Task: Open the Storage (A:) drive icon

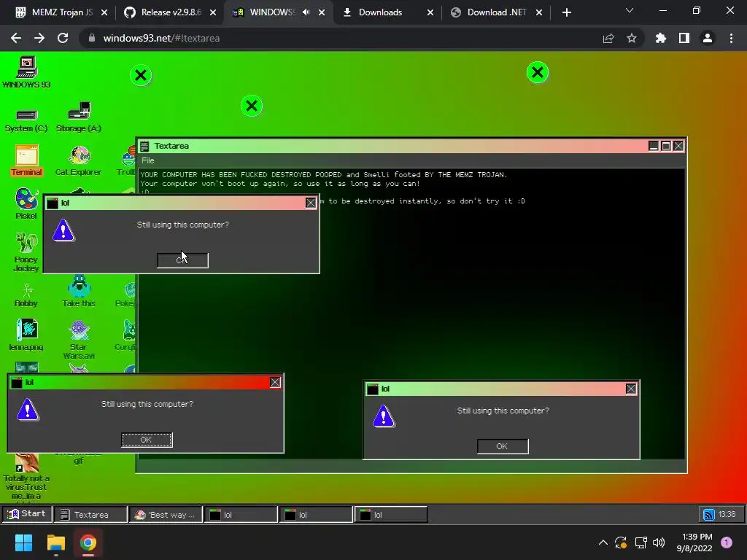Action: (79, 117)
